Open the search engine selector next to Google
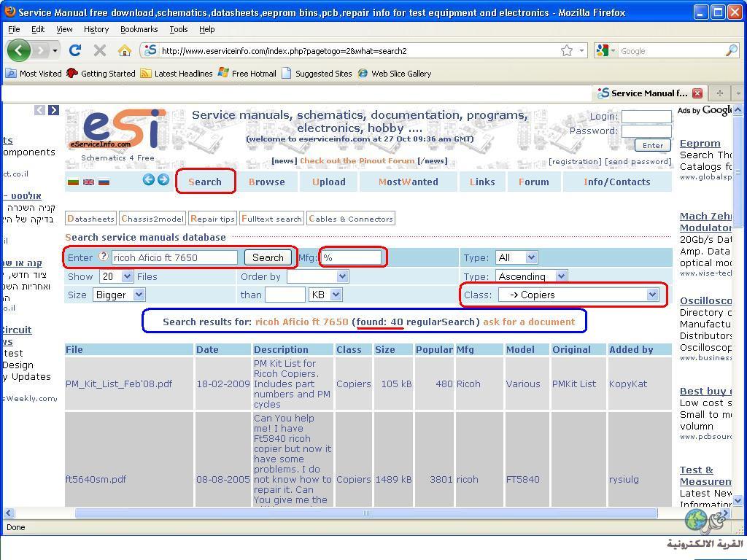The width and height of the screenshot is (747, 560). (x=606, y=50)
